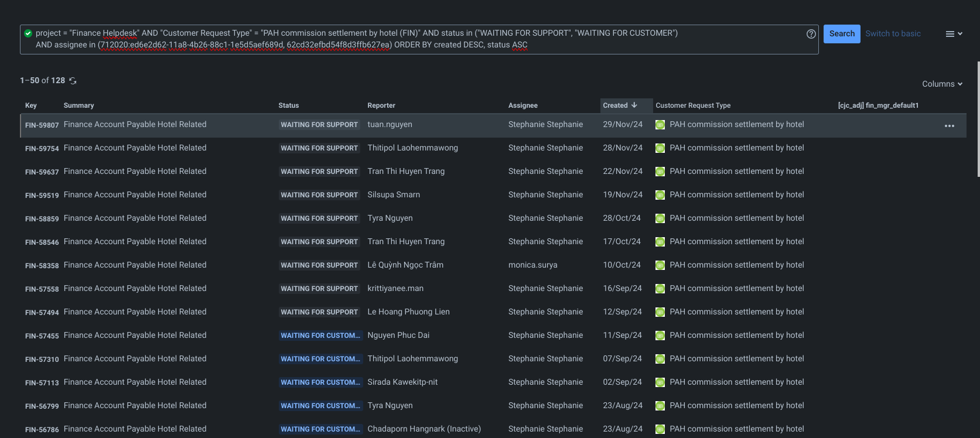Click the request type icon for FIN-59519
980x438 pixels.
660,195
